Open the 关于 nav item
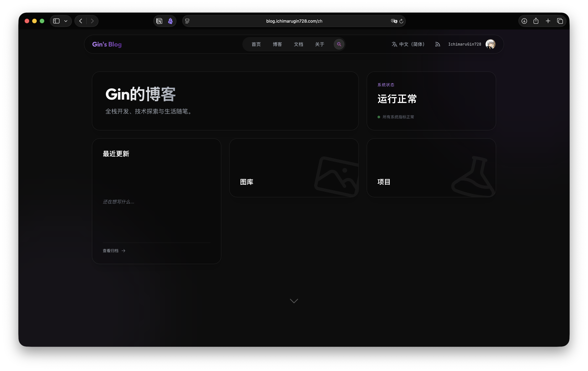This screenshot has height=371, width=588. [x=320, y=44]
